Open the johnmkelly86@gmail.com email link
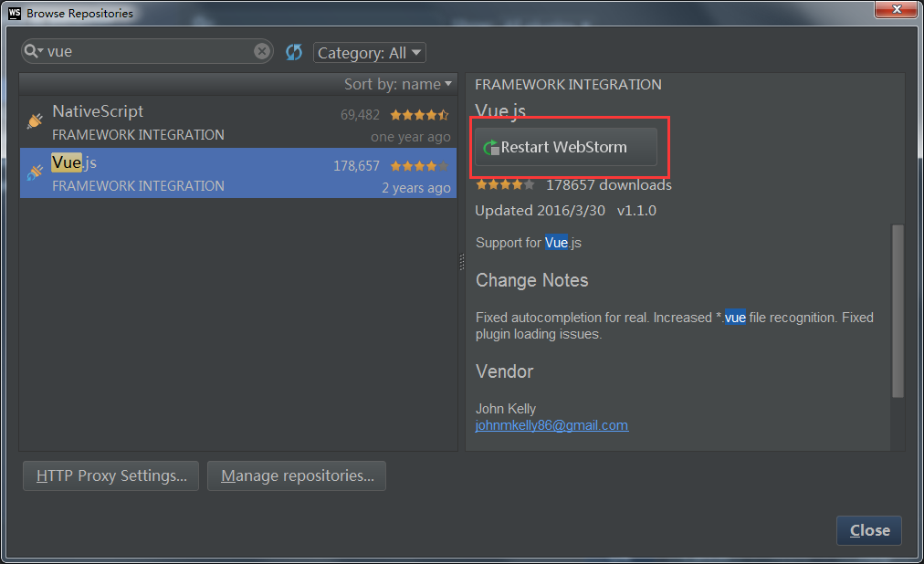This screenshot has height=564, width=924. tap(551, 425)
